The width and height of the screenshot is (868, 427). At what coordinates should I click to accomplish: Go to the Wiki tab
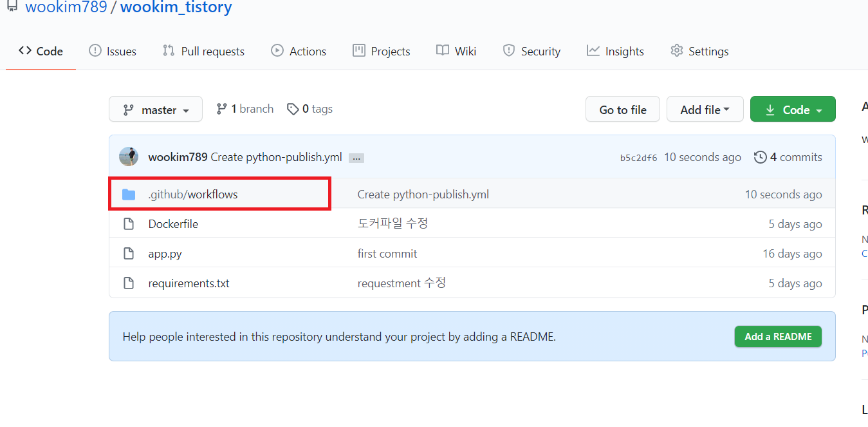click(456, 52)
